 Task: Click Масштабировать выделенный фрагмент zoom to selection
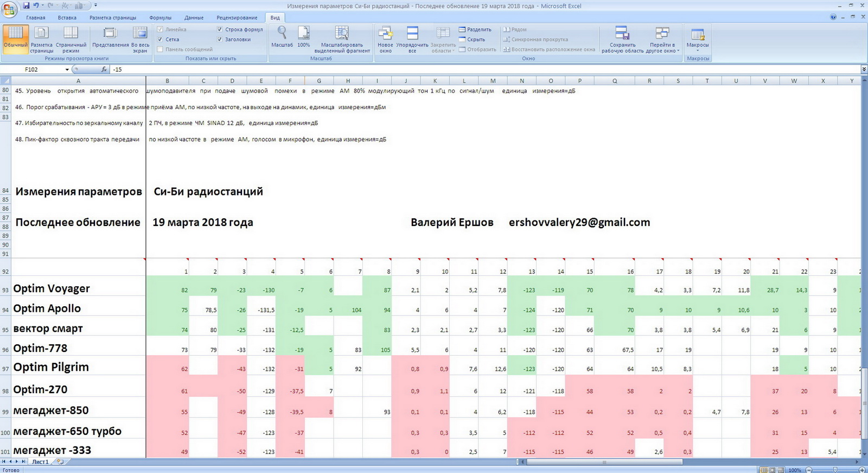(x=342, y=39)
